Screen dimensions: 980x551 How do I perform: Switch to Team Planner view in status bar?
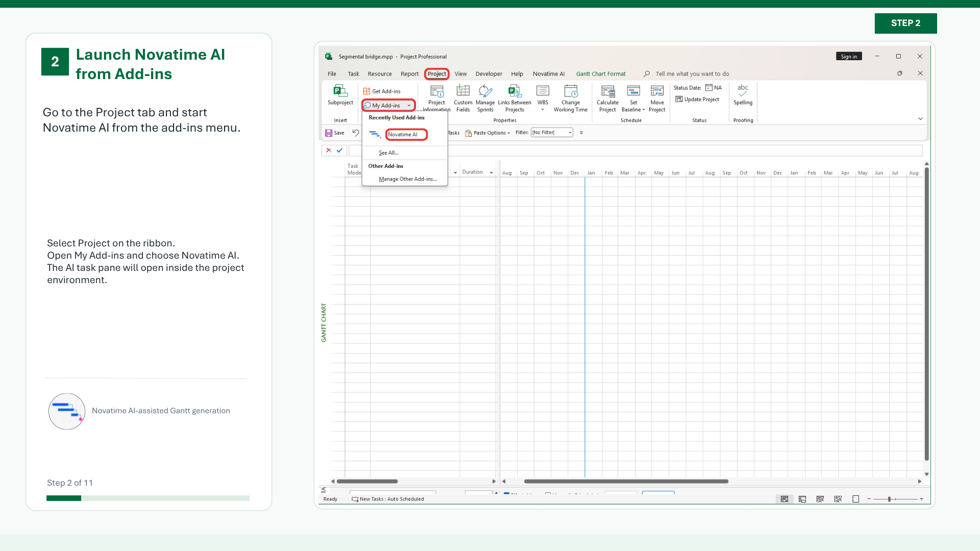pos(820,499)
